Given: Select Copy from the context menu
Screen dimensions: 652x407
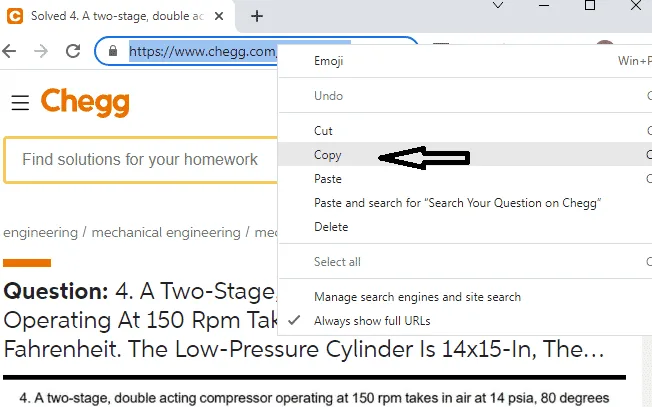Looking at the screenshot, I should coord(464,155).
